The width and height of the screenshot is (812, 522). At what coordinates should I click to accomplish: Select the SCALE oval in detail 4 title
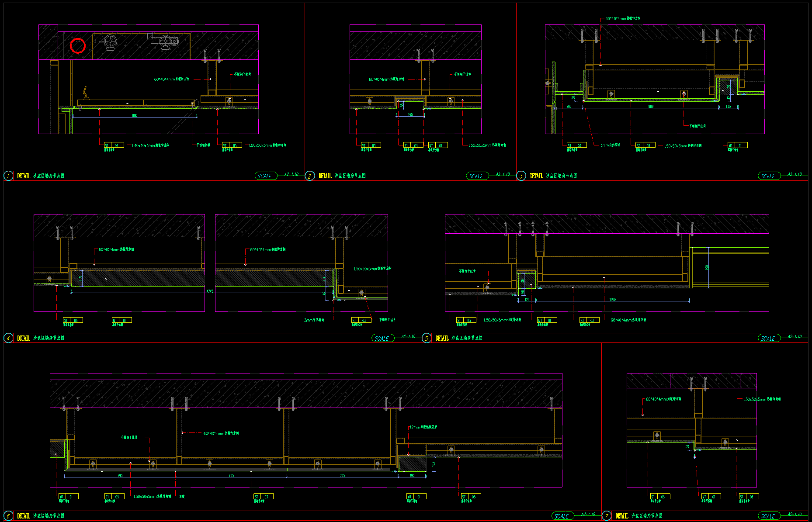tap(382, 338)
